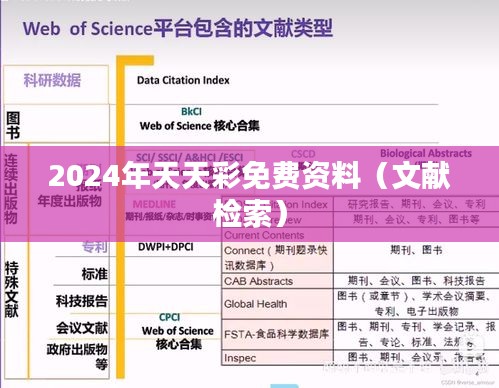Click the '期刊、会议、专利、图书等' cell
Viewport: 499px width, 388px height.
(x=416, y=219)
